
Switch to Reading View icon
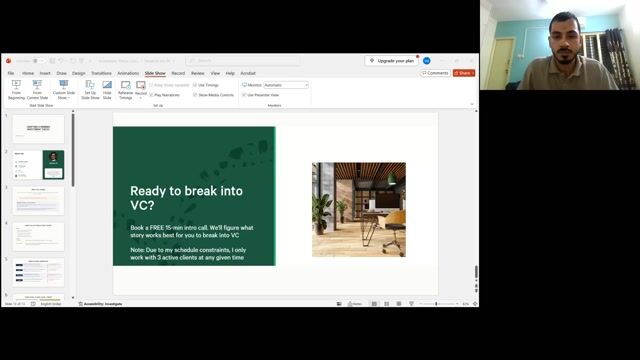(x=399, y=304)
